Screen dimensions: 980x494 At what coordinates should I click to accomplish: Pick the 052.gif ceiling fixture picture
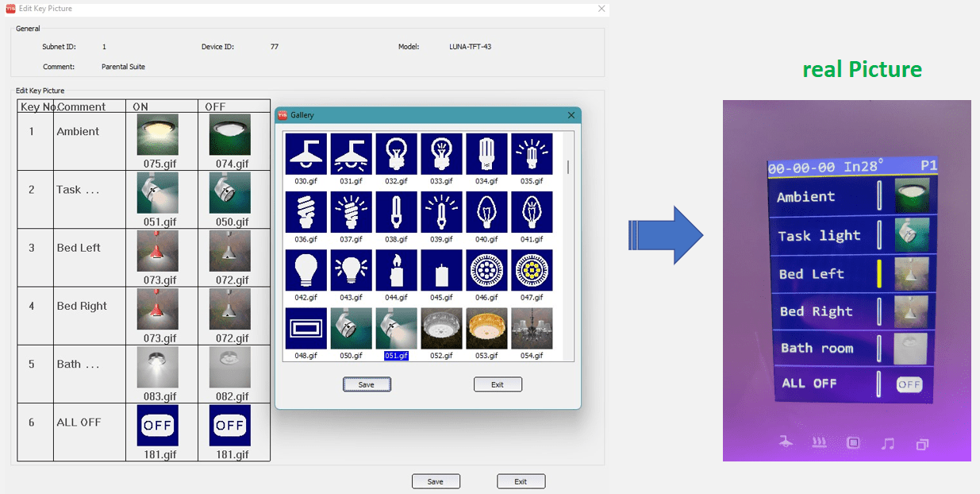(441, 328)
